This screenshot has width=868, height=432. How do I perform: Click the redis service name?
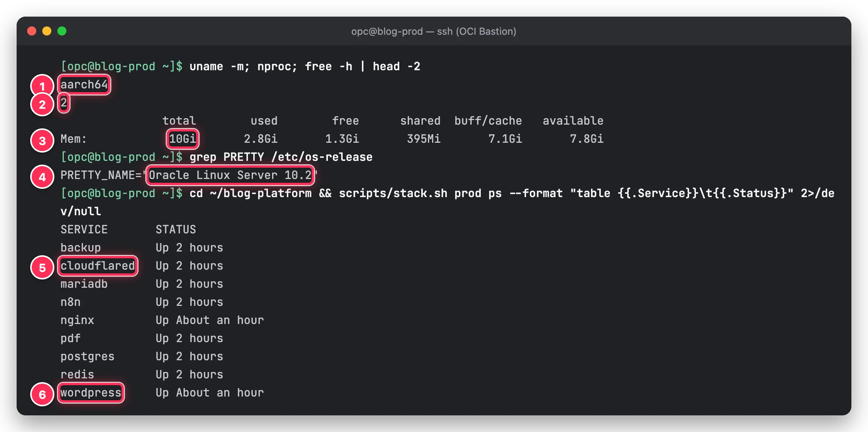[x=77, y=375]
